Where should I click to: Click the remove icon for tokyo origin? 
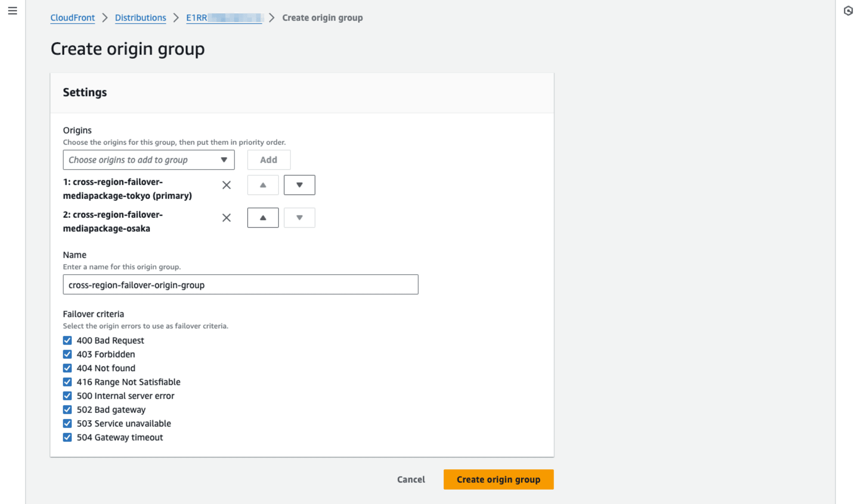point(226,185)
